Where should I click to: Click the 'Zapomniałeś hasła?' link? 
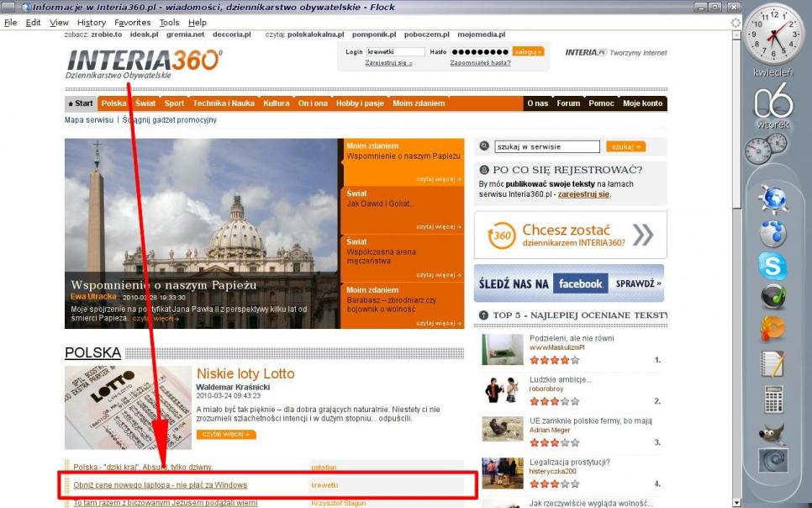(480, 63)
